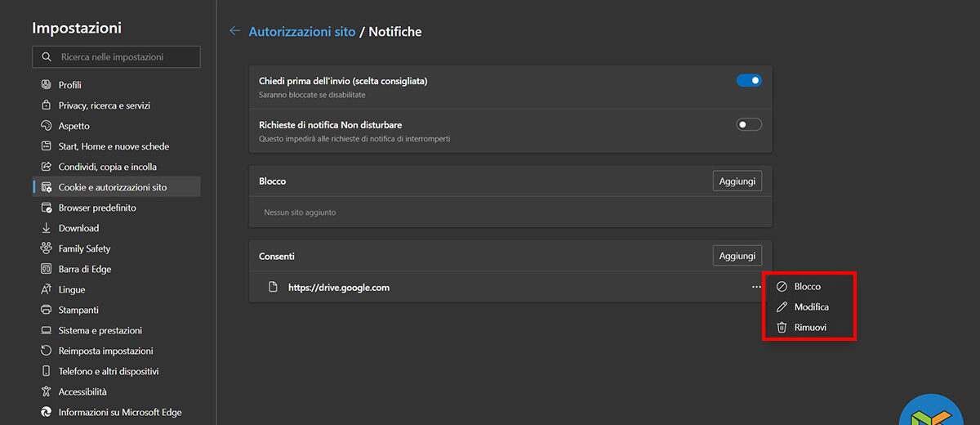Viewport: 980px width, 425px height.
Task: Click the Stampanti printer icon
Action: pos(46,310)
